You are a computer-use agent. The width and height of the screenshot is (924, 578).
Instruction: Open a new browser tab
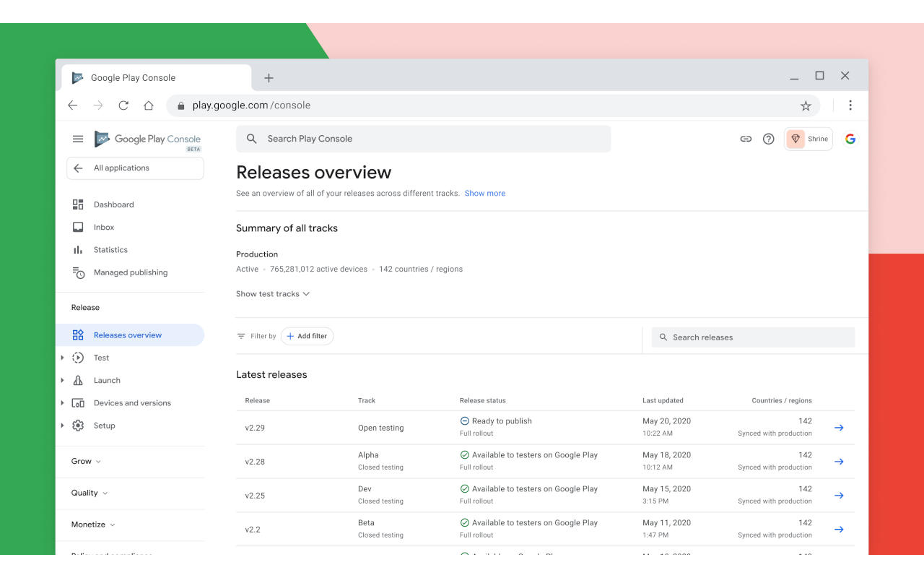pyautogui.click(x=269, y=78)
